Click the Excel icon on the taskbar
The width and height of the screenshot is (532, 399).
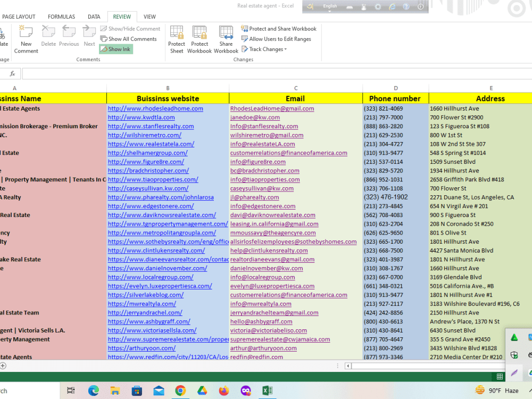[x=267, y=390]
